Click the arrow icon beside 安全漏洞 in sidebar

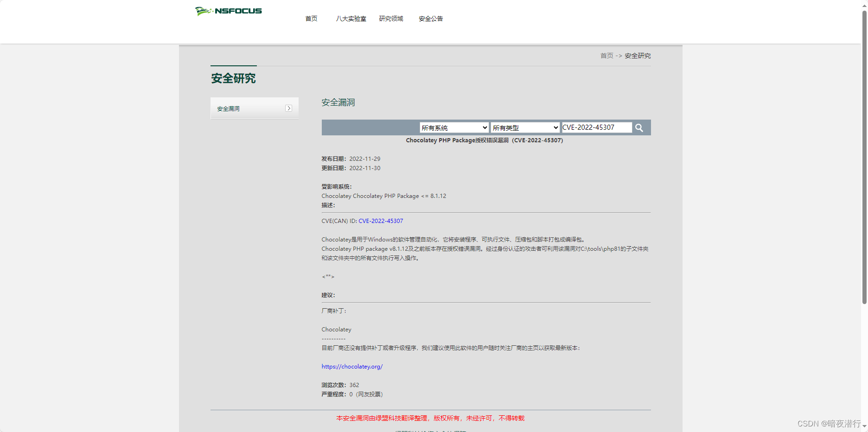click(288, 108)
